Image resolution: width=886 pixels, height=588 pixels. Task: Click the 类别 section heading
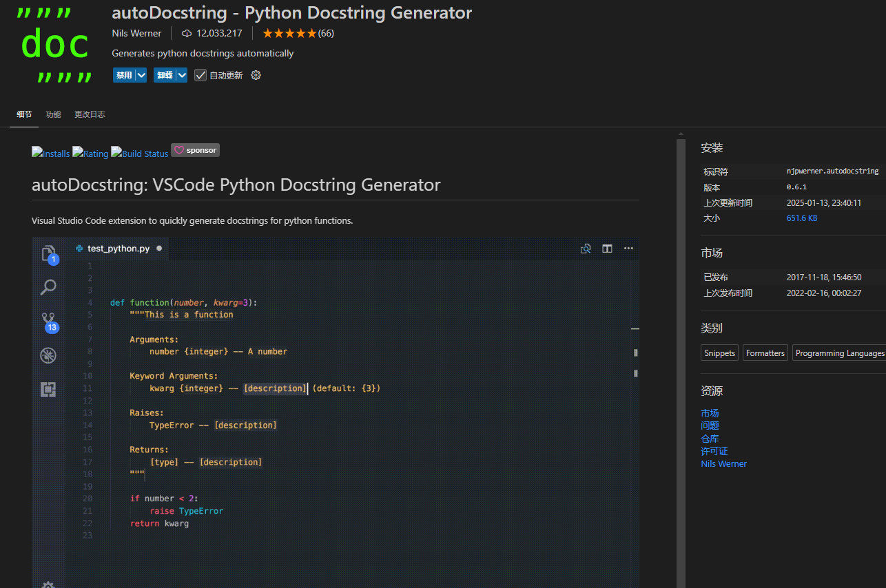point(712,328)
